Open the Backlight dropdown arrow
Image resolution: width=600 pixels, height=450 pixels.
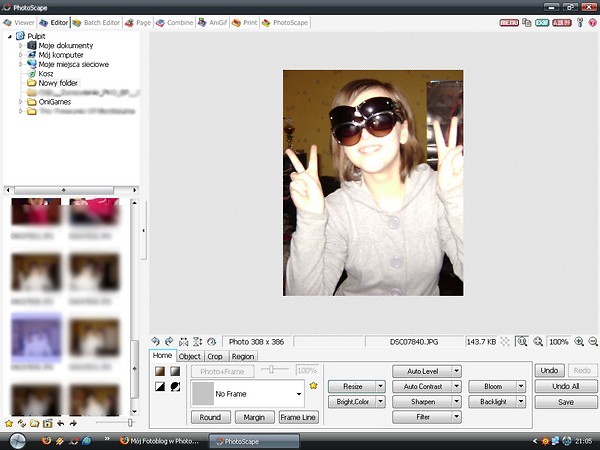[521, 401]
